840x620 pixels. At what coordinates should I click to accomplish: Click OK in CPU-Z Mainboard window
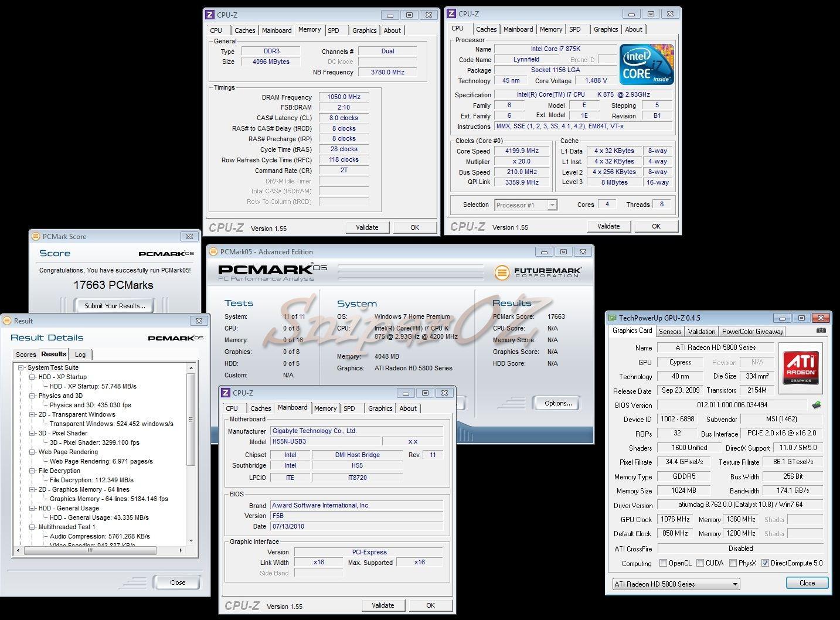pos(430,605)
